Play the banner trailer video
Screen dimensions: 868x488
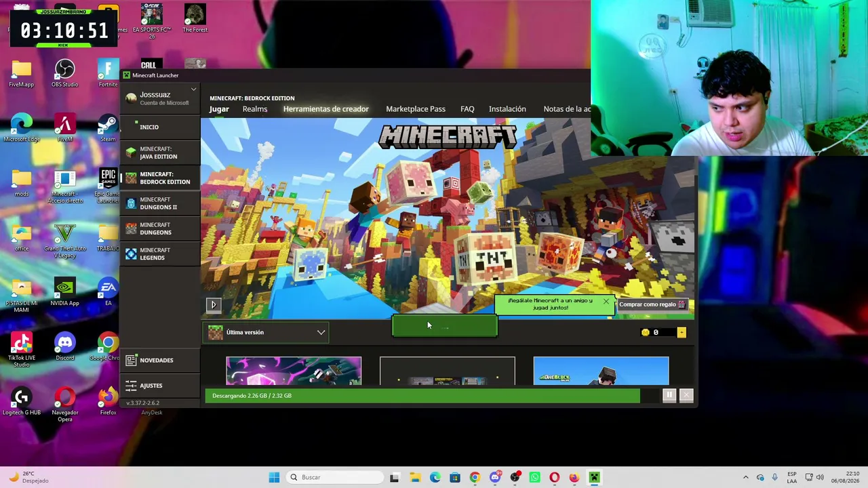[214, 305]
